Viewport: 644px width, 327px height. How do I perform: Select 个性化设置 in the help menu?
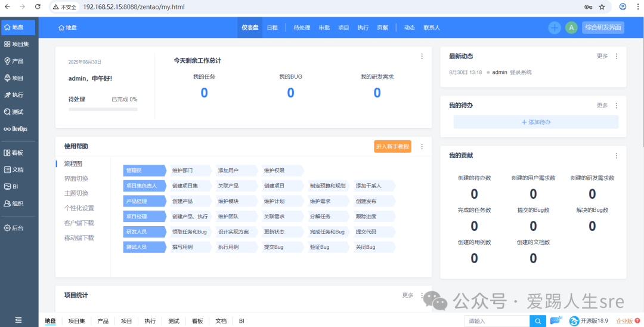[x=79, y=208]
